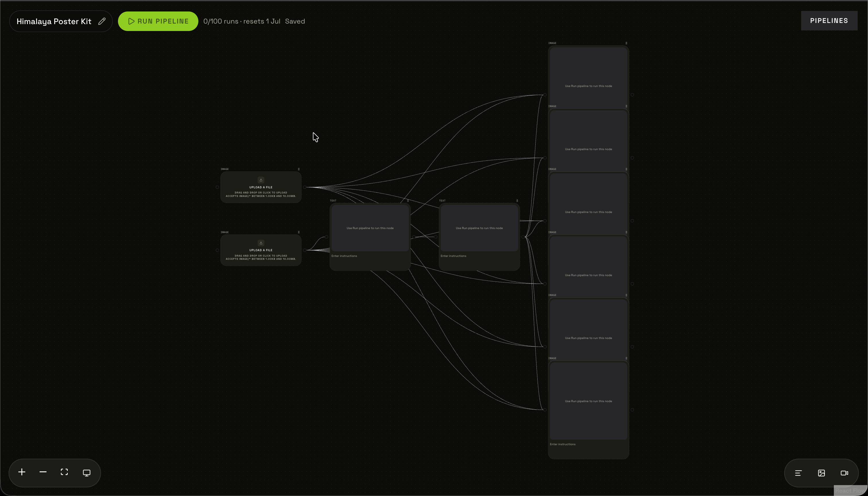Click the output handle of the lower upload node
Image resolution: width=868 pixels, height=496 pixels.
point(305,250)
